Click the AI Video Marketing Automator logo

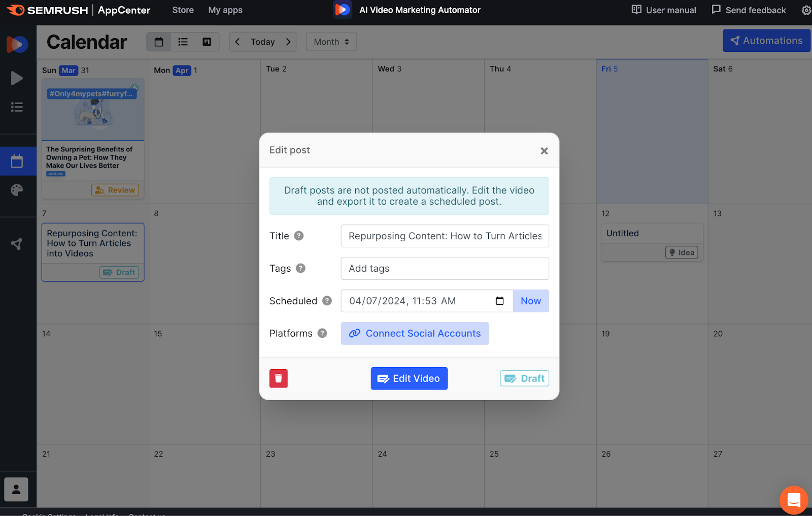pyautogui.click(x=342, y=9)
